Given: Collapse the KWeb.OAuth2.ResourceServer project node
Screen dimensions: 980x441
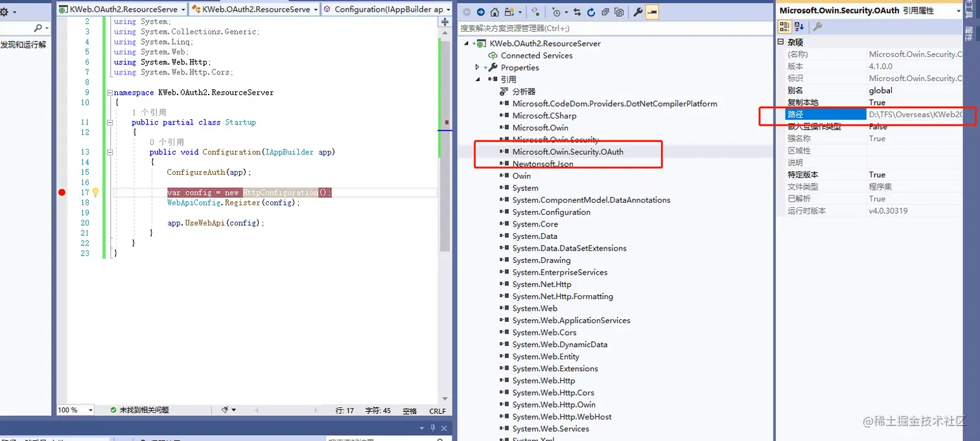Looking at the screenshot, I should [x=467, y=43].
